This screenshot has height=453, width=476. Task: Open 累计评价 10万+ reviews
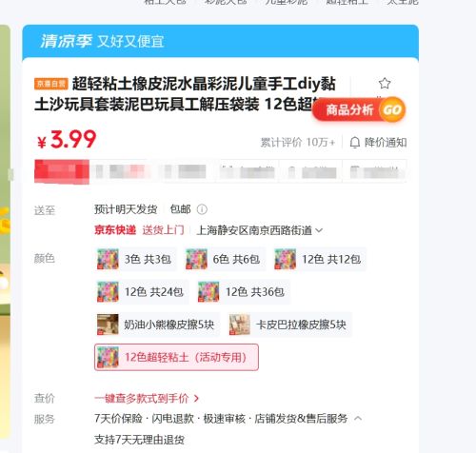point(298,143)
